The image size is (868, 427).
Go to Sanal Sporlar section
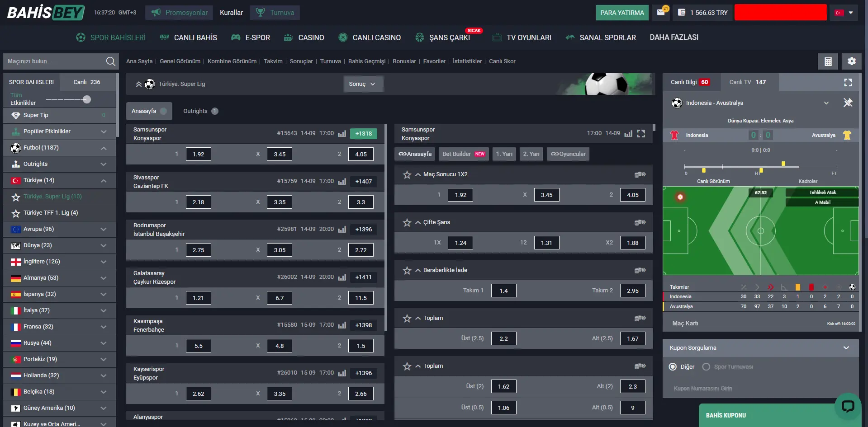click(601, 38)
